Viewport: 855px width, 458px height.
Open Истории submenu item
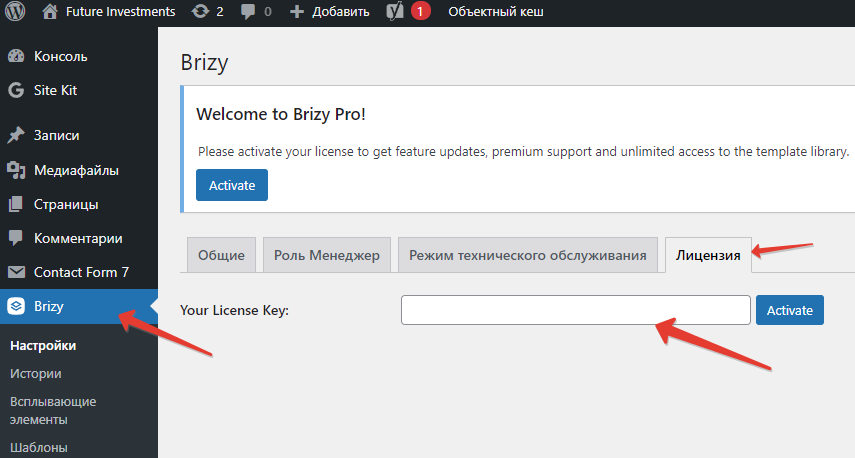click(35, 373)
